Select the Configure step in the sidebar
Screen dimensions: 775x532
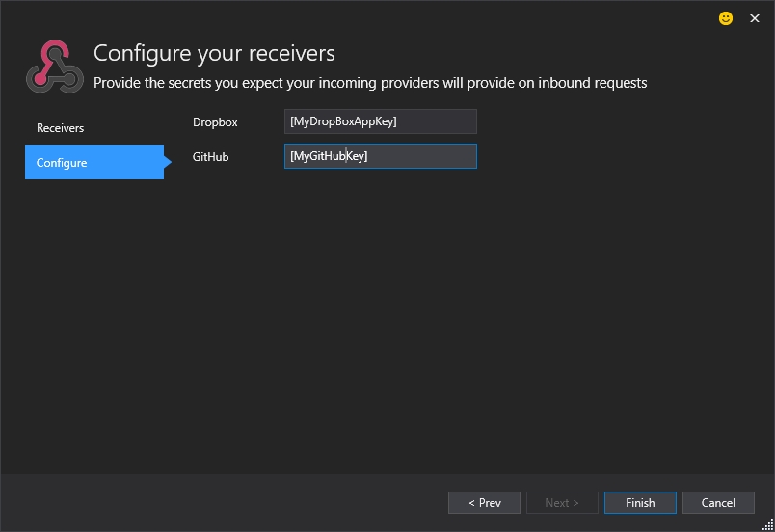(x=94, y=162)
